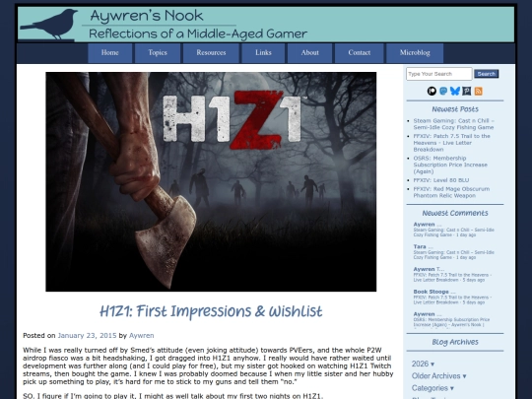Screen dimensions: 532x399
Task: Click the Newest Posts heading
Action: point(455,109)
